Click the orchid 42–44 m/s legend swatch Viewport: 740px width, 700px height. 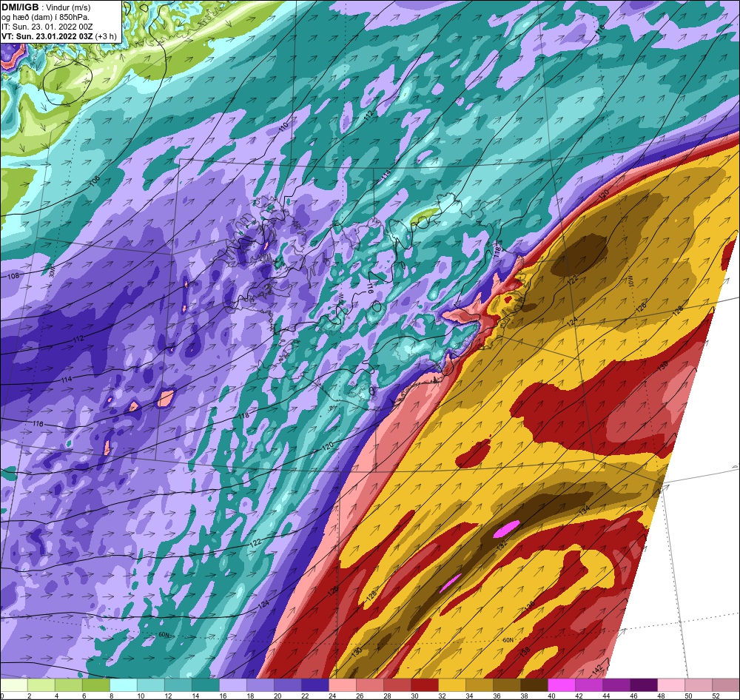[590, 685]
